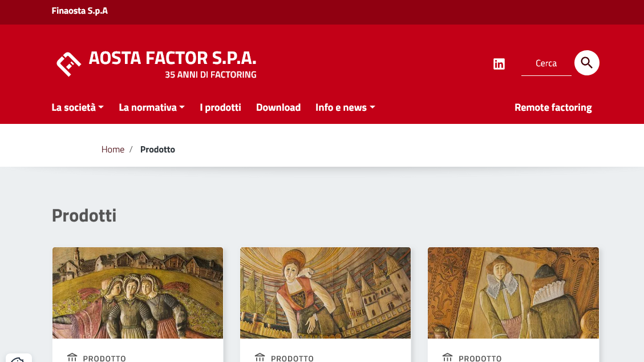This screenshot has width=644, height=362.
Task: Open the ruffled collar figures carving thumbnail
Action: click(x=513, y=292)
